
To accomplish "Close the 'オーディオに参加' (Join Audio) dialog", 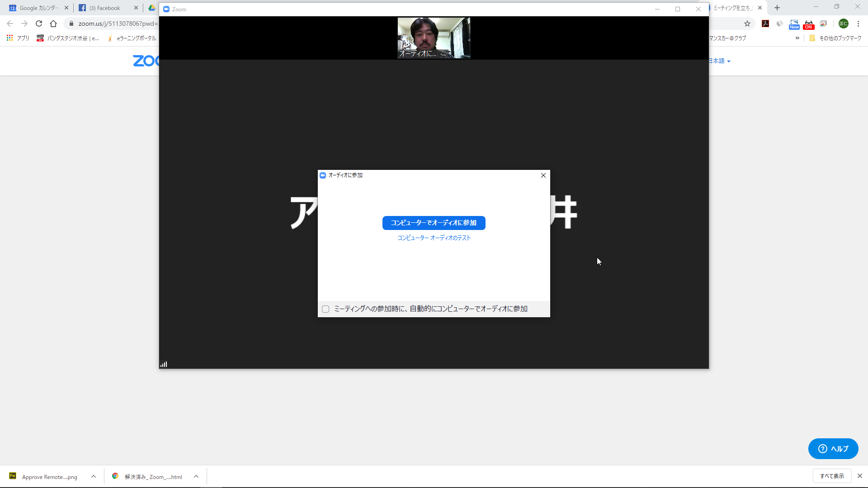I will pos(543,175).
